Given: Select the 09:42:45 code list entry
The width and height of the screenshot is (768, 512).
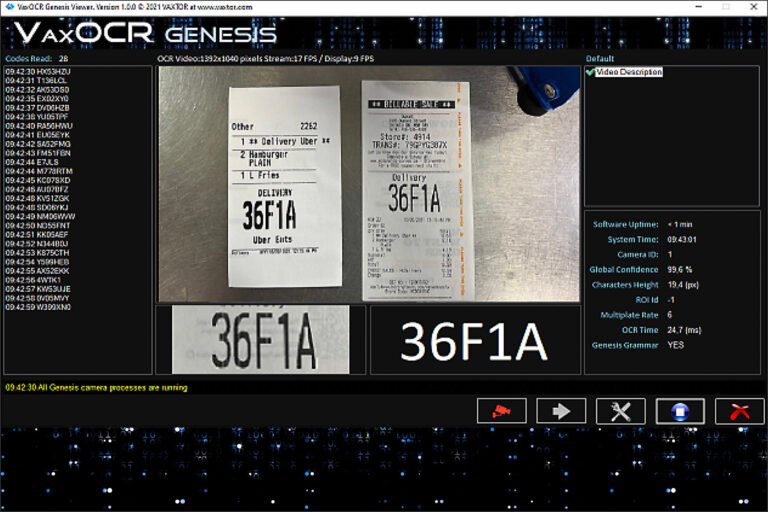Looking at the screenshot, I should pos(38,180).
